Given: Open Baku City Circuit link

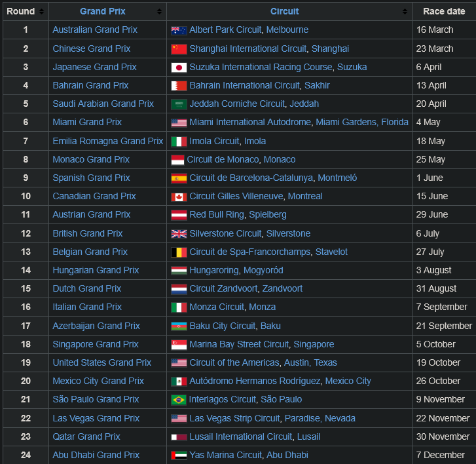Looking at the screenshot, I should [223, 326].
